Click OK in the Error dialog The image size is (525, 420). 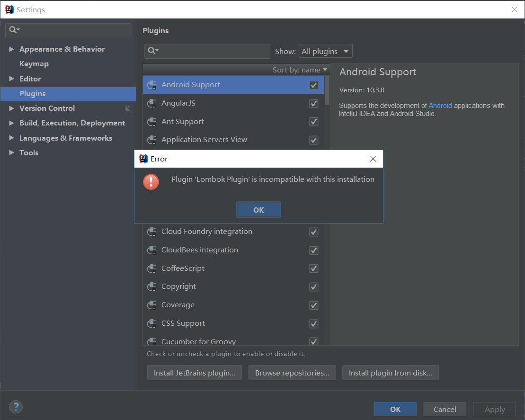tap(258, 210)
